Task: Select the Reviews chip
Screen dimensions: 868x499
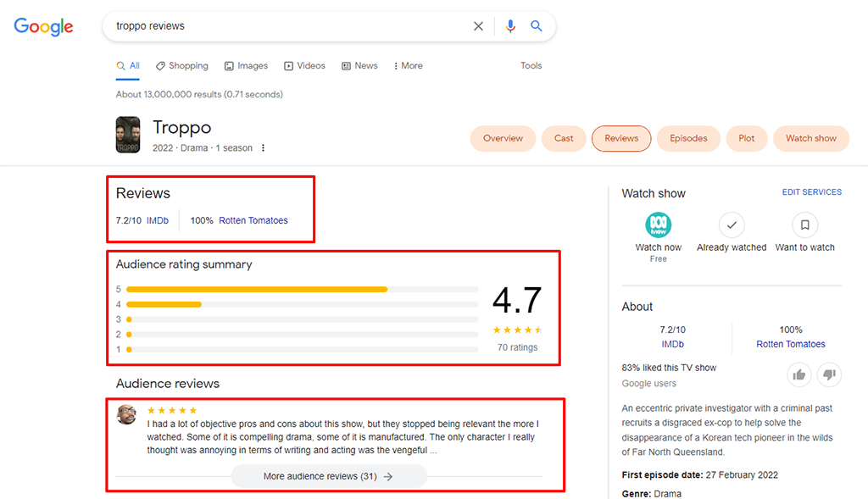Action: pyautogui.click(x=621, y=138)
